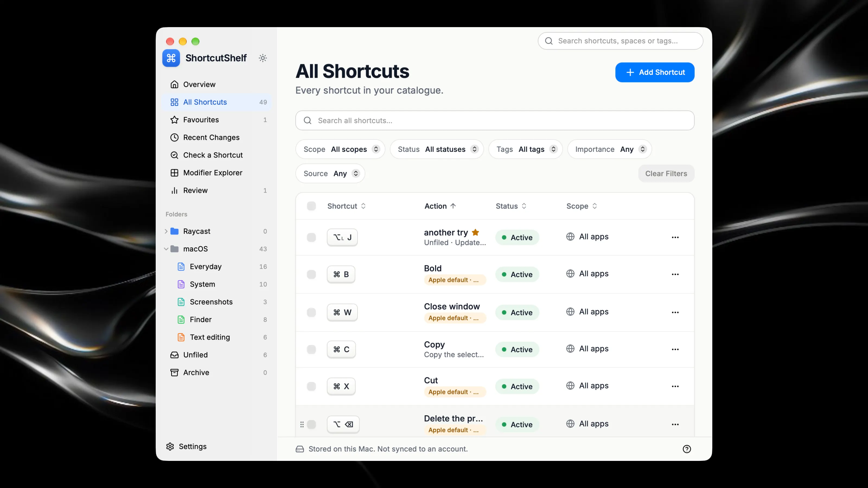The width and height of the screenshot is (868, 488).
Task: Focus the Search all shortcuts field
Action: [x=495, y=120]
